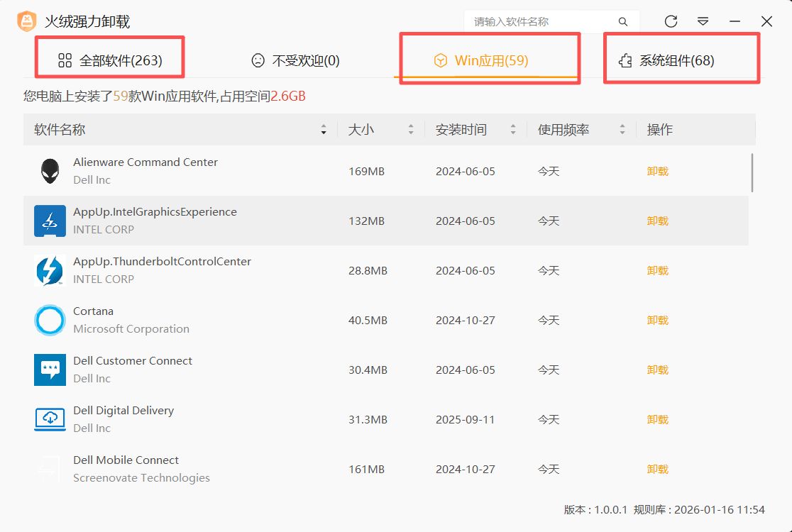Select AppUp.ThunderboltControlCenter name text
The image size is (792, 532).
162,262
